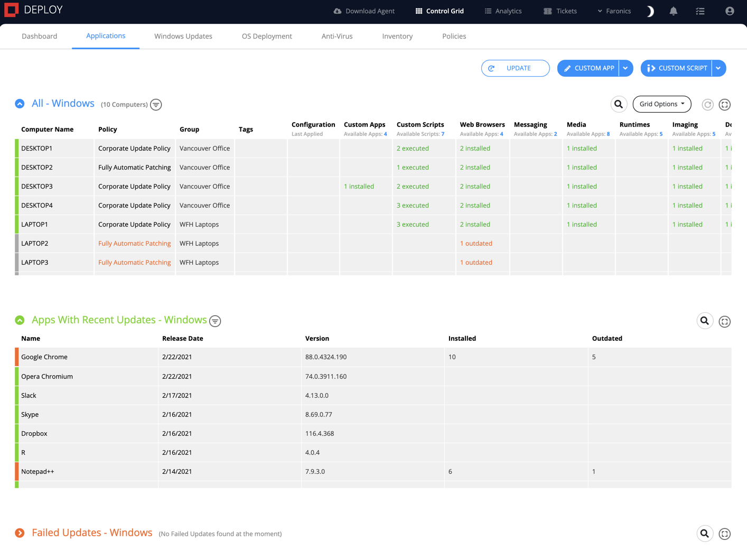Open filter icon beside 10 Computers
Image resolution: width=747 pixels, height=560 pixels.
pyautogui.click(x=156, y=105)
